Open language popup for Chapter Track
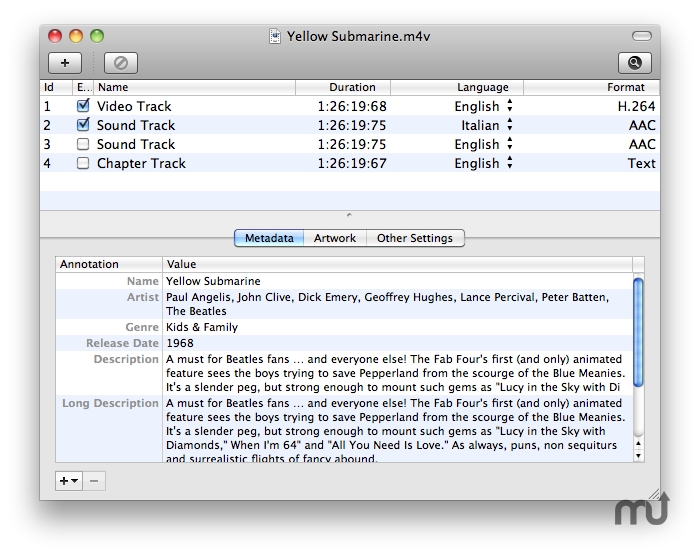 tap(510, 163)
